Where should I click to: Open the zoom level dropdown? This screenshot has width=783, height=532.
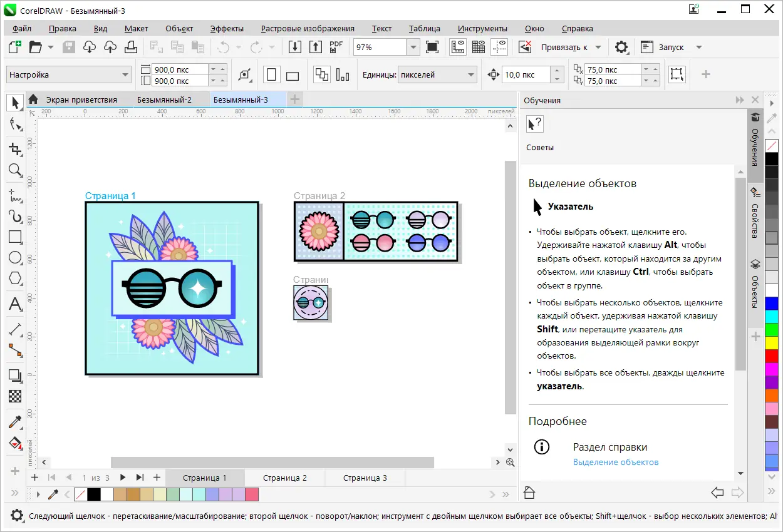(x=412, y=47)
